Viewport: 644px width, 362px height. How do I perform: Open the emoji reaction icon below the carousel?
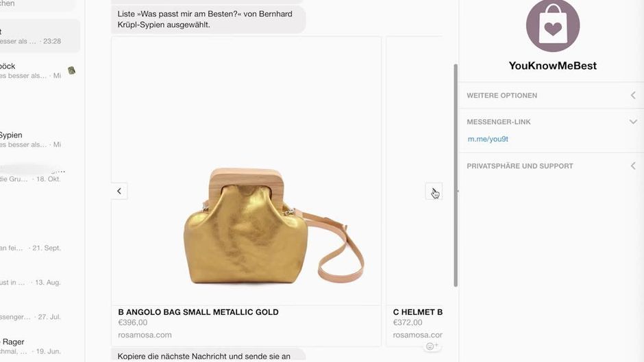pyautogui.click(x=432, y=346)
